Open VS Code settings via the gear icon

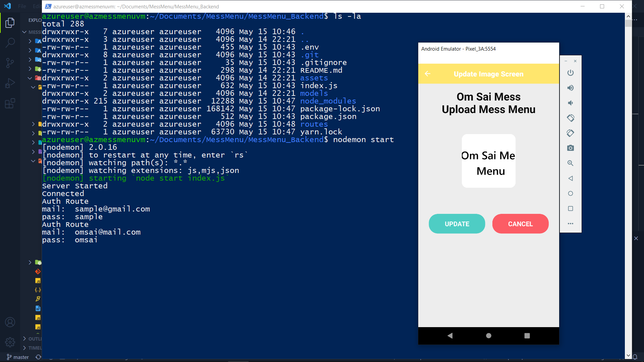click(x=10, y=342)
